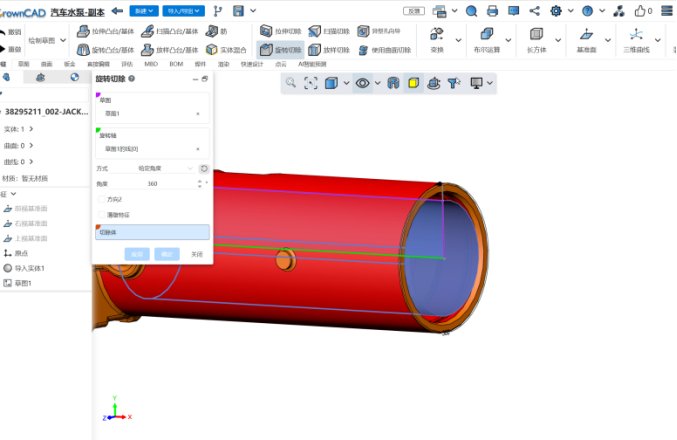Open the 新建 dropdown button
677x440 pixels.
(x=144, y=11)
